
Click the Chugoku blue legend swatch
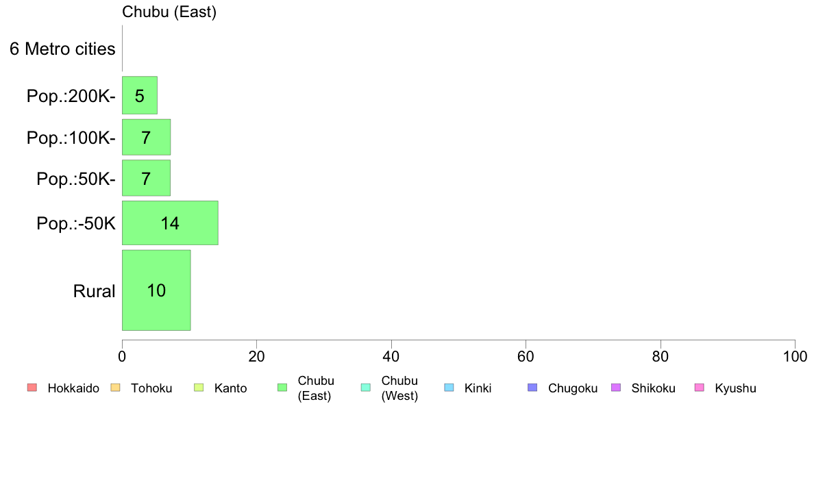(x=532, y=388)
